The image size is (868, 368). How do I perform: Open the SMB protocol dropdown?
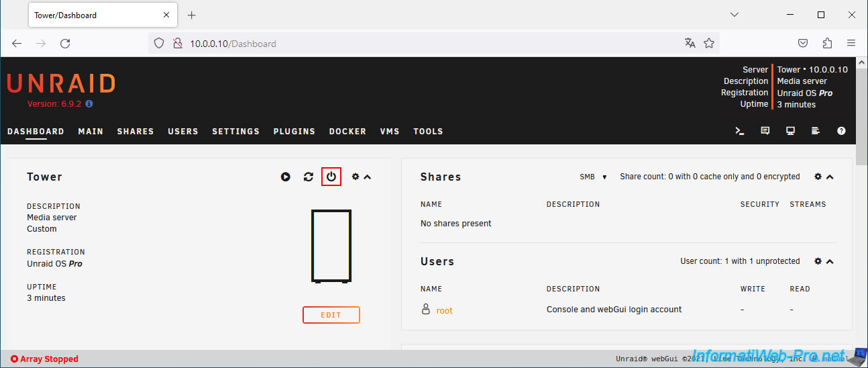click(x=593, y=177)
